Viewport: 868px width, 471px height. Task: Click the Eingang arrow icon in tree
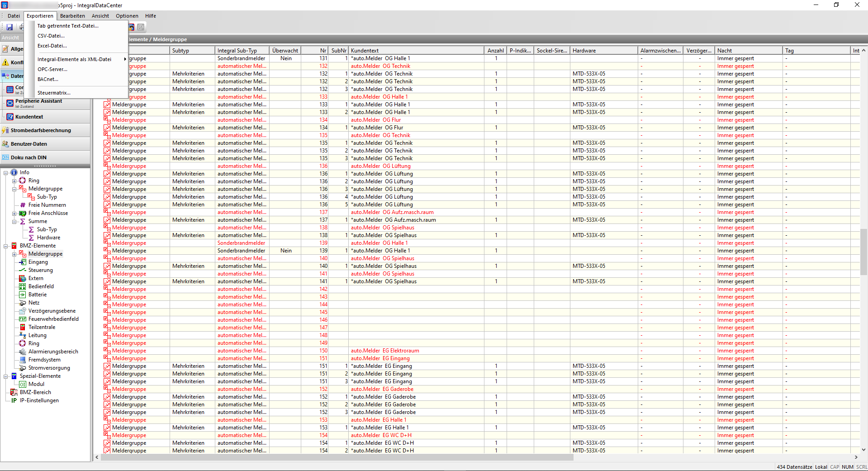[23, 262]
